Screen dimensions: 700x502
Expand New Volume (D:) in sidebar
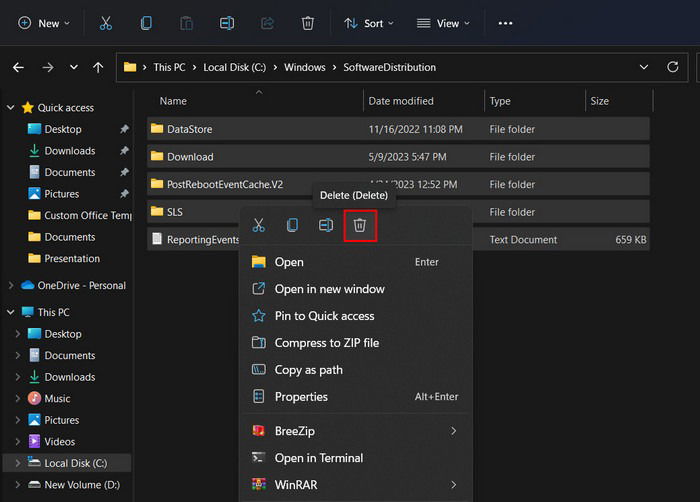pyautogui.click(x=18, y=485)
